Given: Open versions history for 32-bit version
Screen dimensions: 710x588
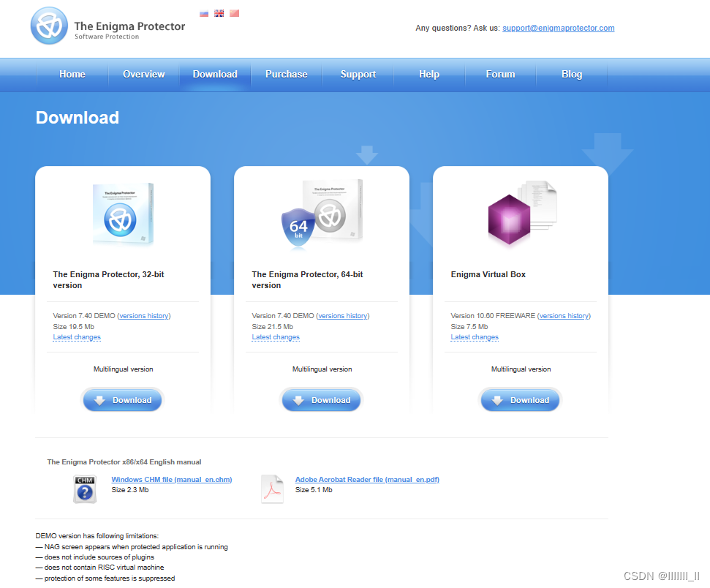Looking at the screenshot, I should point(144,316).
